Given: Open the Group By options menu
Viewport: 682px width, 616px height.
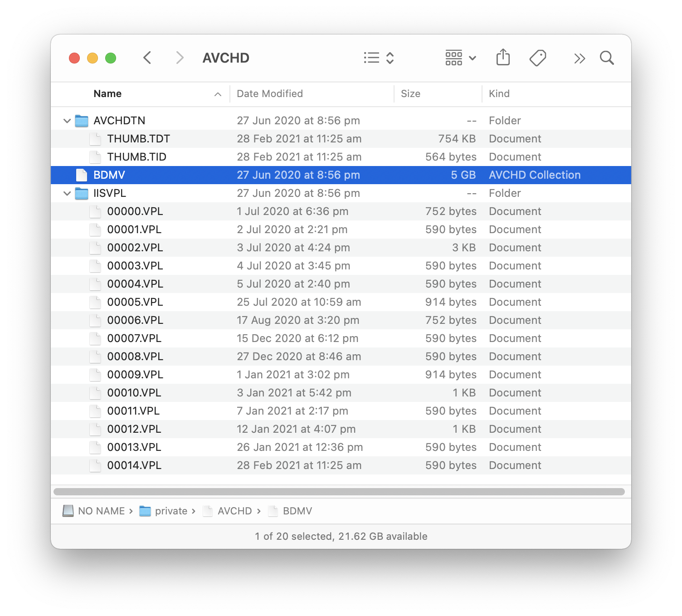Looking at the screenshot, I should (460, 58).
